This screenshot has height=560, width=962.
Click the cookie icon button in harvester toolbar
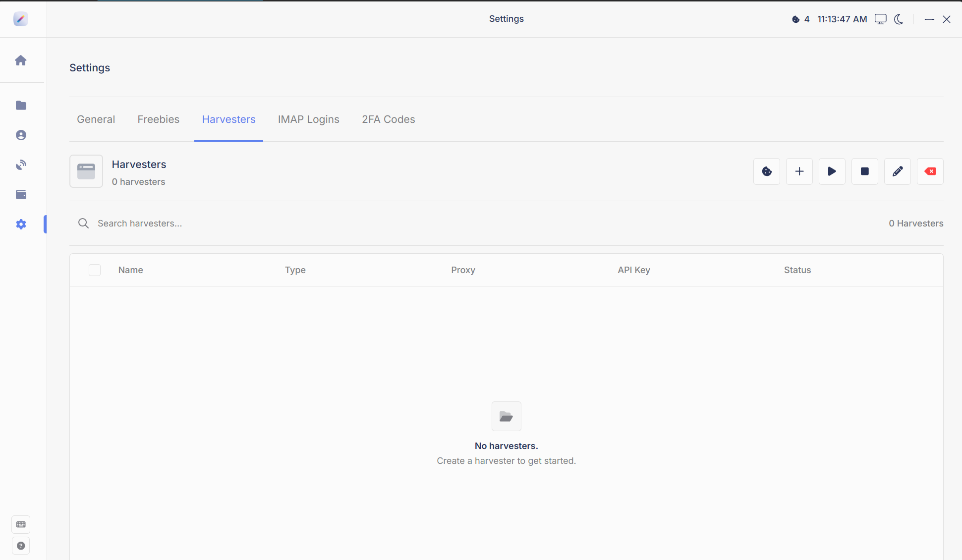pyautogui.click(x=767, y=171)
